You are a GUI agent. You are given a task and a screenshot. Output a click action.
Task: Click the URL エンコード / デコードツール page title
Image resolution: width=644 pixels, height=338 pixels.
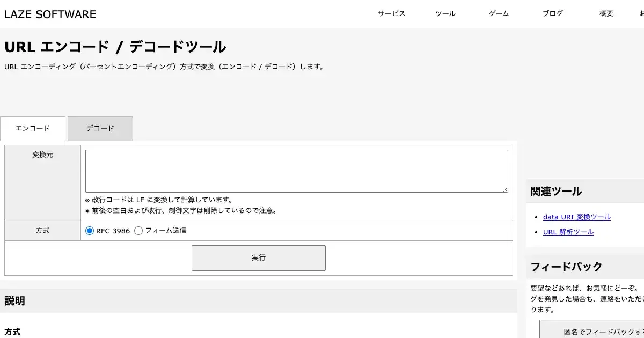[115, 47]
